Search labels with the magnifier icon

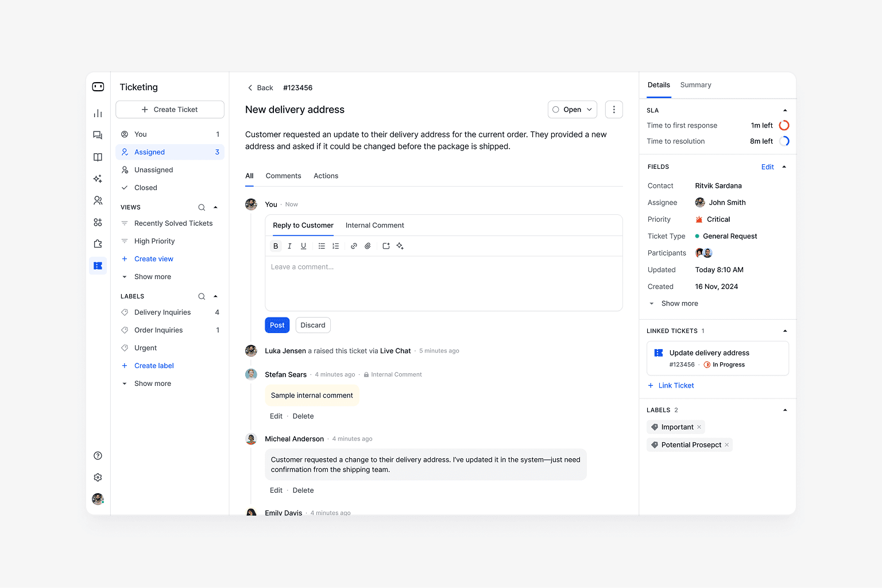[202, 296]
